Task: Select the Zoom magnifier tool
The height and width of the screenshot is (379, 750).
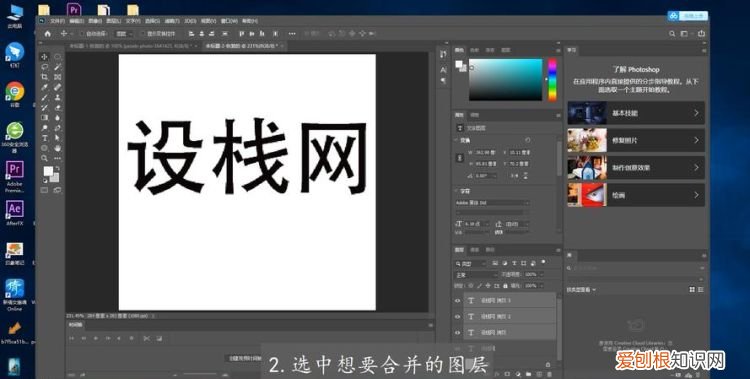Action: pyautogui.click(x=44, y=158)
